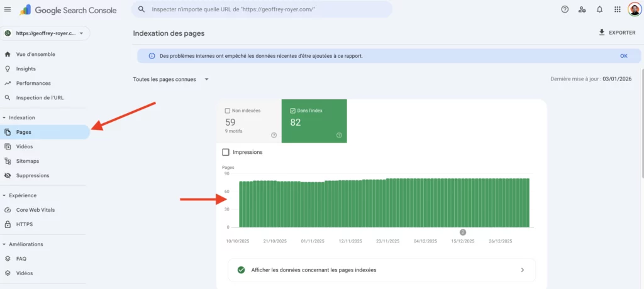Screen dimensions: 644x289
Task: Toggle the Non indexées checkbox
Action: click(228, 111)
